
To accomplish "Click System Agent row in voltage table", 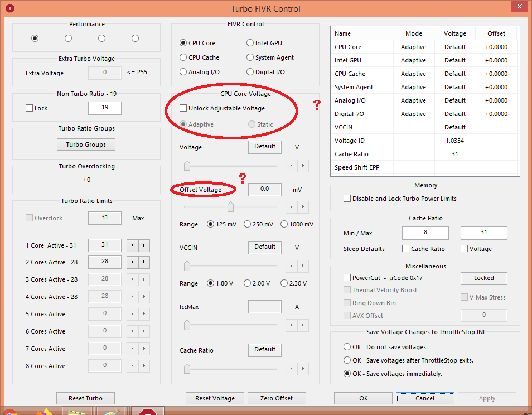I will point(425,87).
